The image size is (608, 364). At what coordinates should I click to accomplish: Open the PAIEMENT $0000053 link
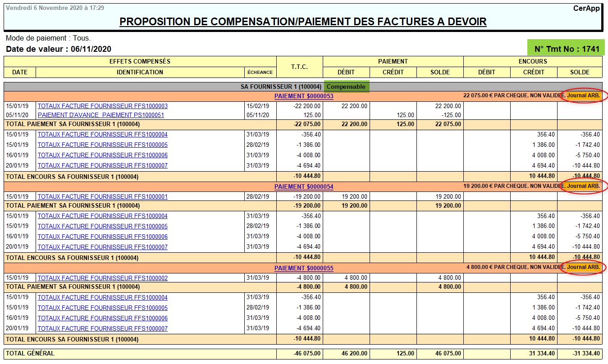[304, 96]
